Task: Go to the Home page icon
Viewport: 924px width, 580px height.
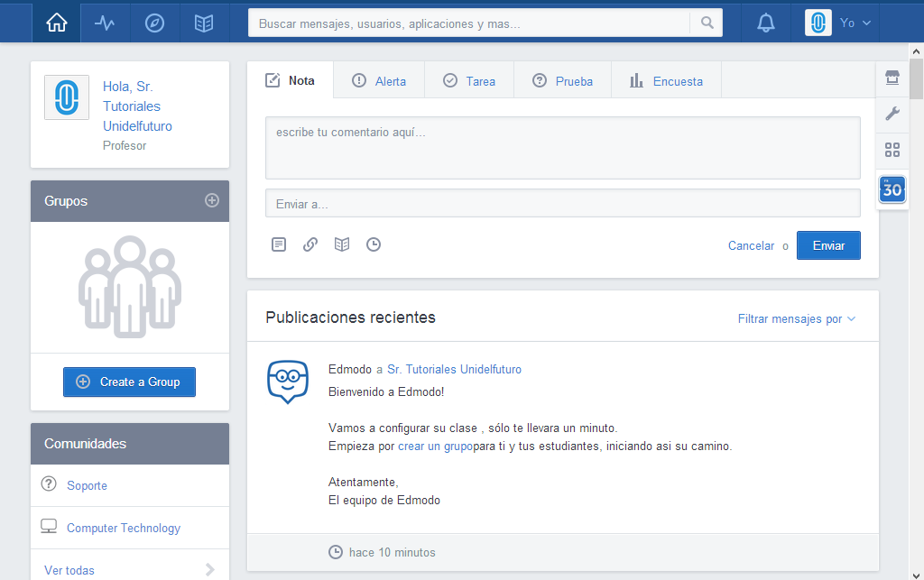Action: tap(57, 23)
